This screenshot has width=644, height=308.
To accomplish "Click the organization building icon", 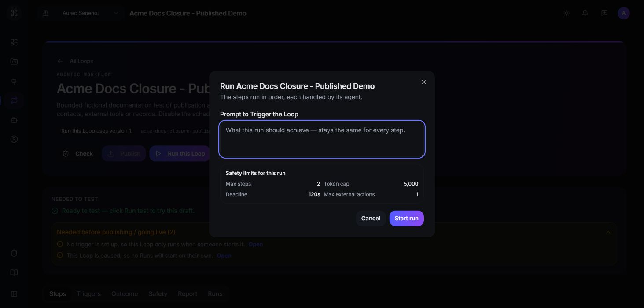I will [46, 13].
